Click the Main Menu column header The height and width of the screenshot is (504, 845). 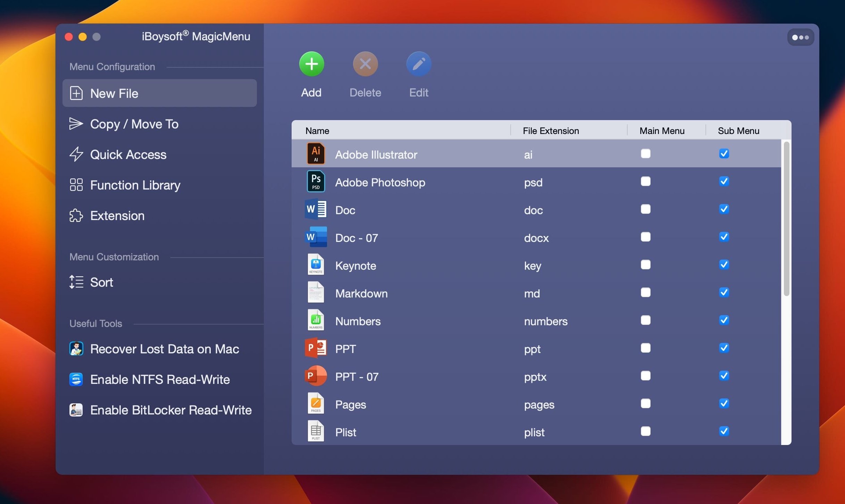coord(662,131)
